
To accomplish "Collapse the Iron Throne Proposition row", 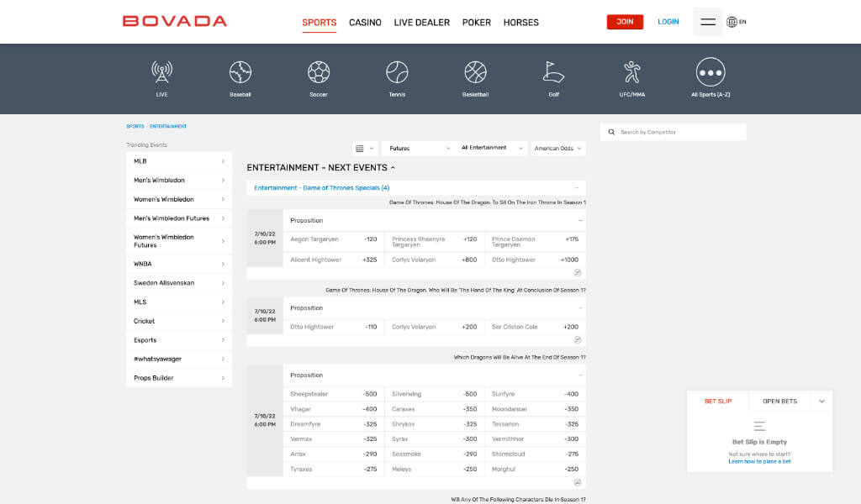I will [580, 220].
